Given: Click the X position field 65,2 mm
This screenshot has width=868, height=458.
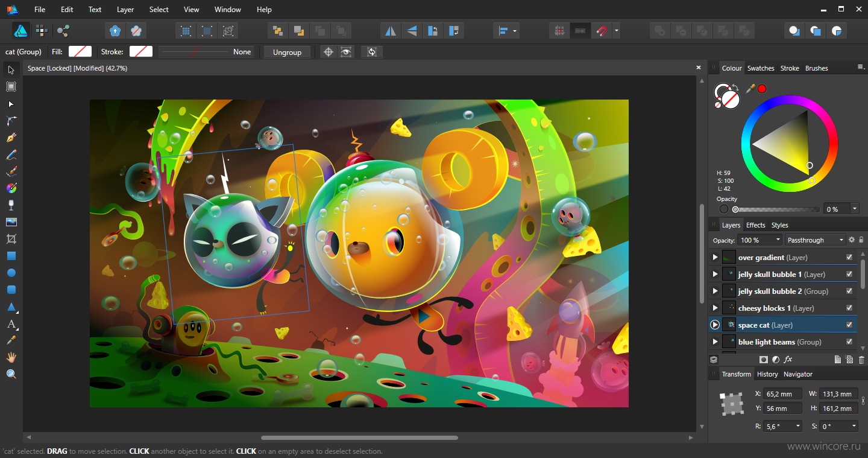Looking at the screenshot, I should [783, 393].
